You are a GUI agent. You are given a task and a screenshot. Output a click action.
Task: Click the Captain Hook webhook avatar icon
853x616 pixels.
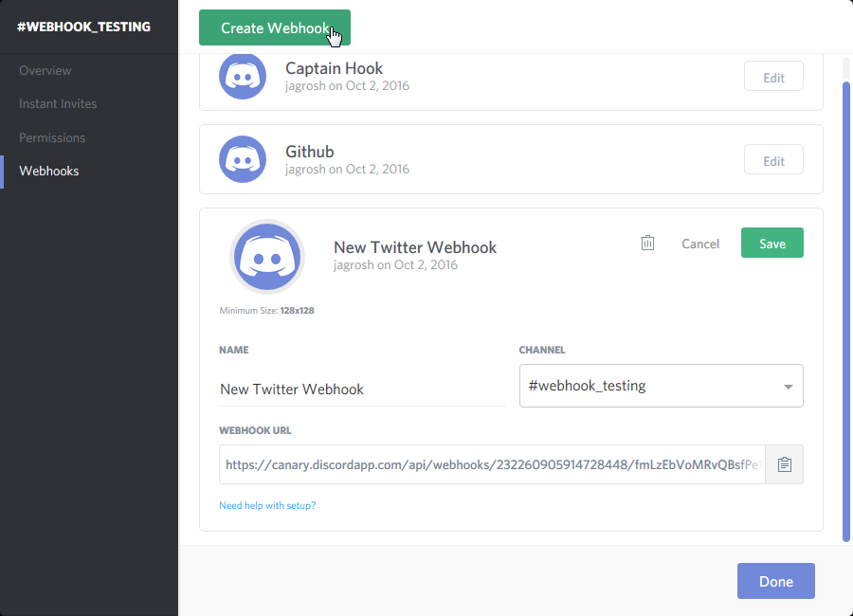coord(243,76)
